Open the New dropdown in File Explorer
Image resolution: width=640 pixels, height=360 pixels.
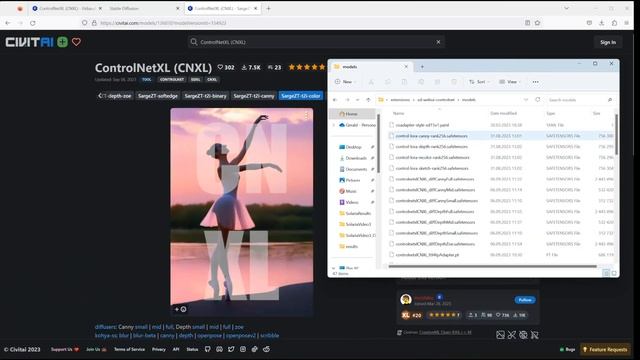[x=345, y=82]
